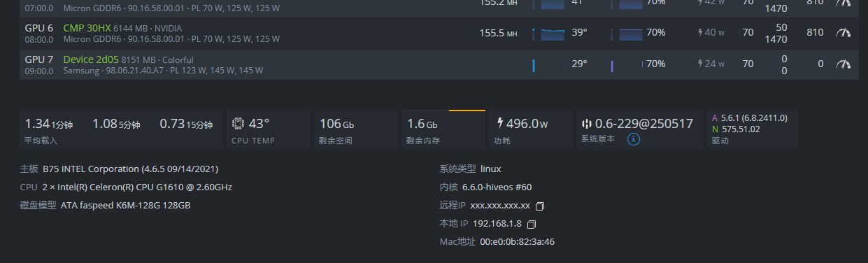The width and height of the screenshot is (868, 263).
Task: Switch to the 剩余空间 106 Gb card
Action: pos(355,129)
